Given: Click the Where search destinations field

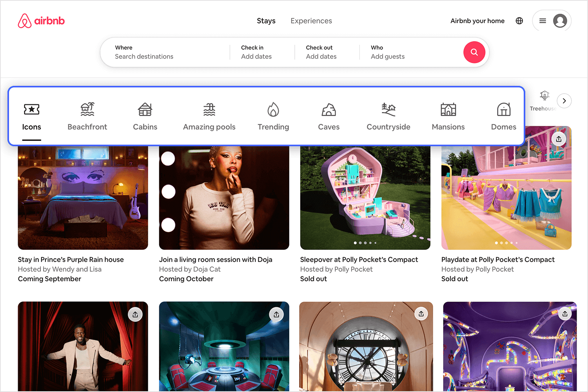Looking at the screenshot, I should pos(165,52).
